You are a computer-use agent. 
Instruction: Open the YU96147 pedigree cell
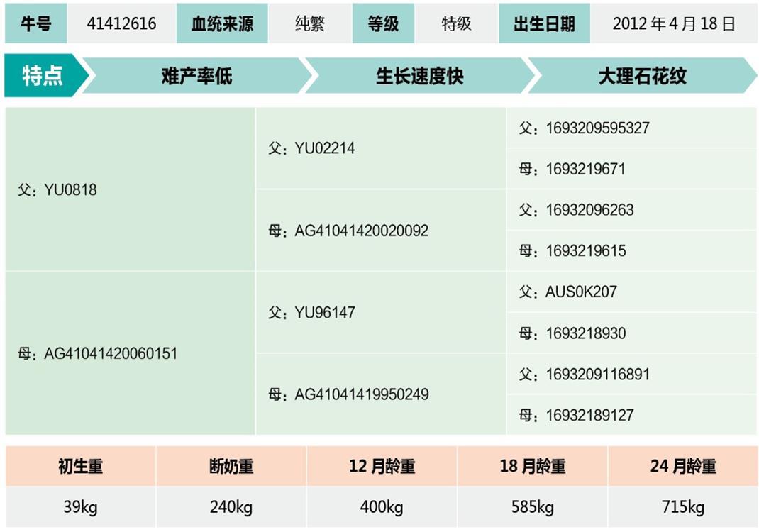tap(311, 313)
